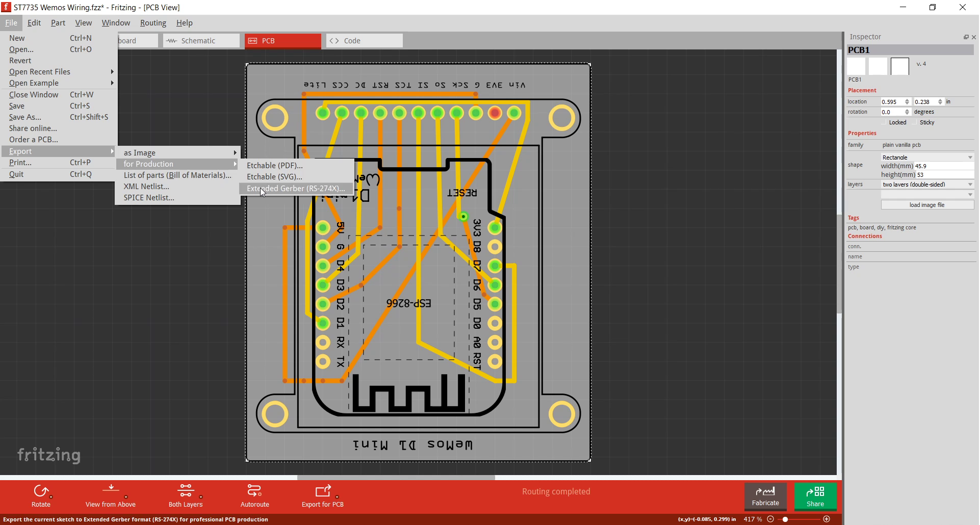Click the zoom in plus icon
980x525 pixels.
tap(827, 519)
